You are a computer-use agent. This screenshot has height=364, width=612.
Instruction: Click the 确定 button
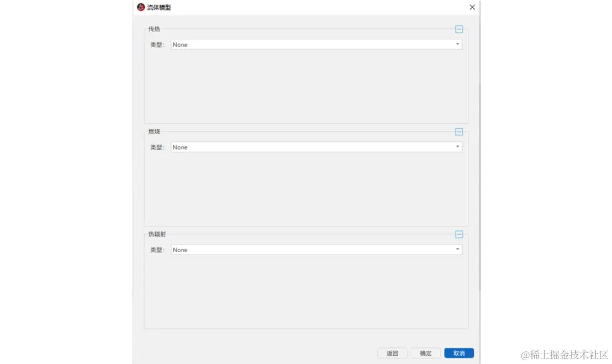point(426,353)
